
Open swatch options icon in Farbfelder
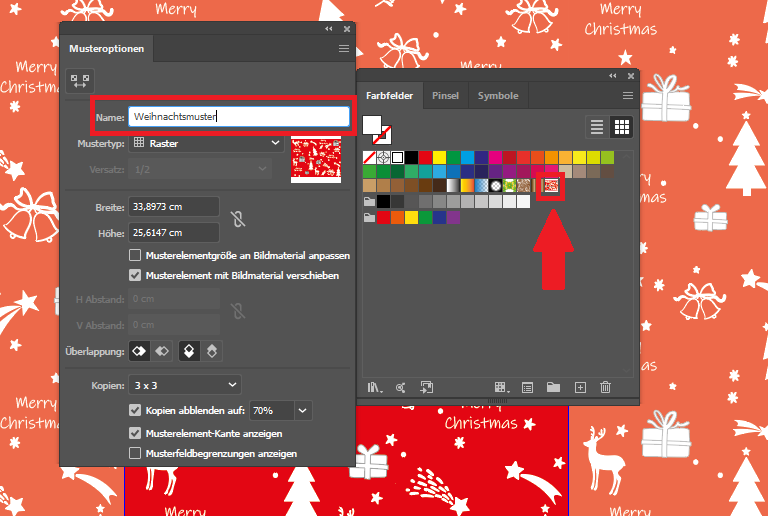point(527,387)
